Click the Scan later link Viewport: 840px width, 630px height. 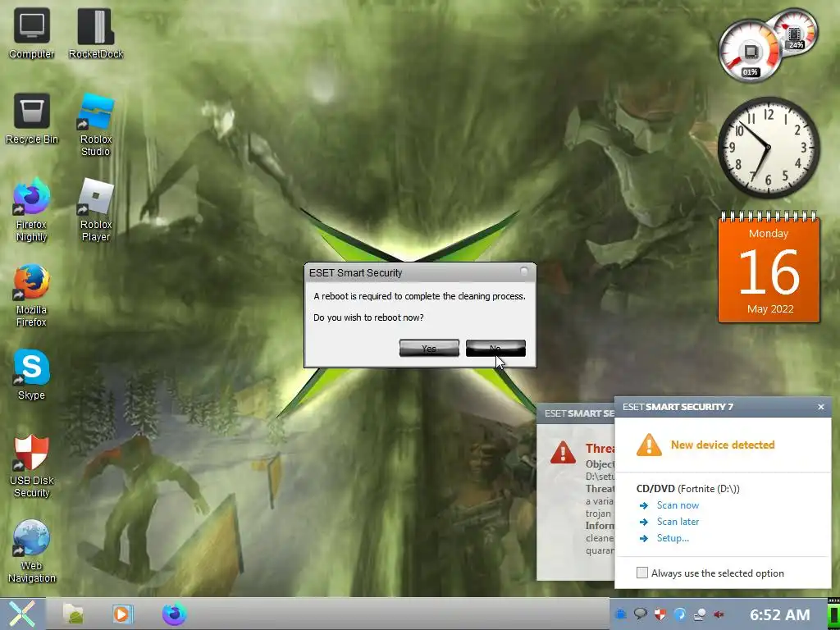(678, 521)
